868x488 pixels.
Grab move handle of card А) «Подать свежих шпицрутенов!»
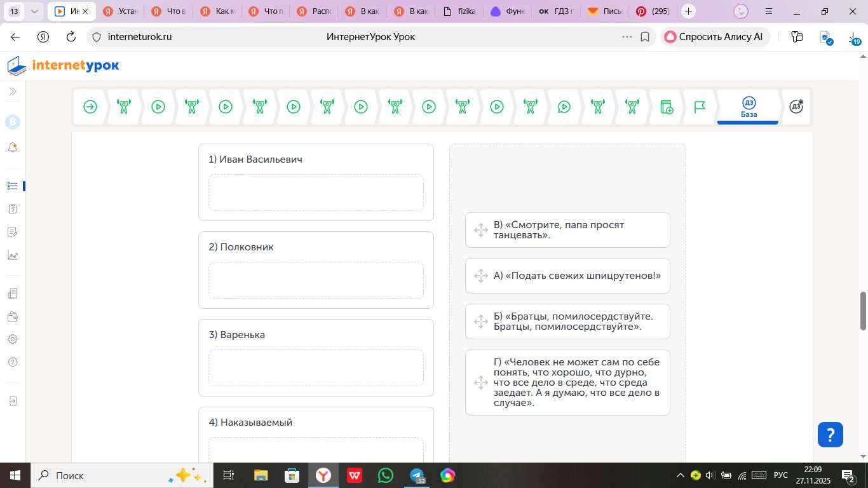pos(480,276)
